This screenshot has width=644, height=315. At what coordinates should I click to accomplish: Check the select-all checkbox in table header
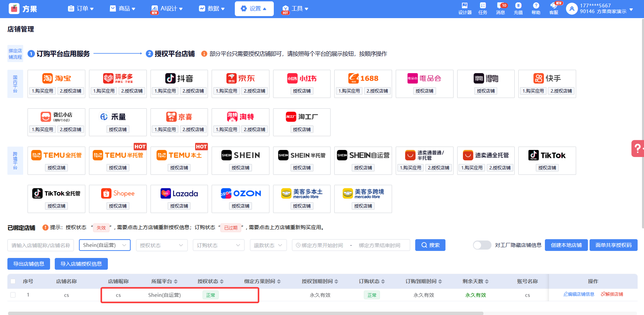[13, 281]
